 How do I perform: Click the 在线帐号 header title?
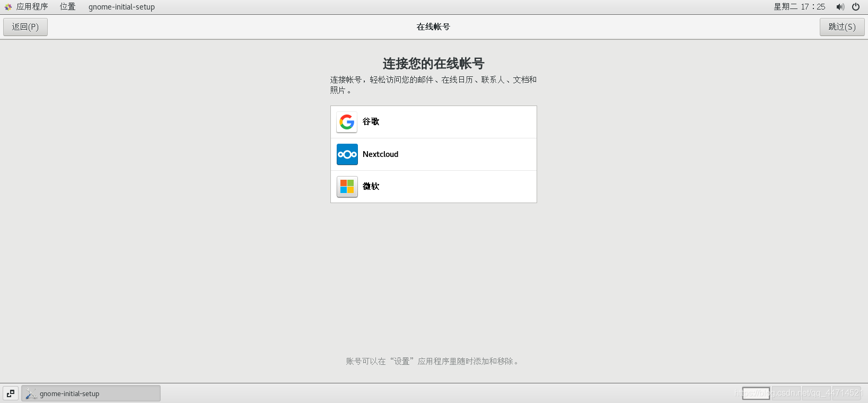(x=433, y=27)
